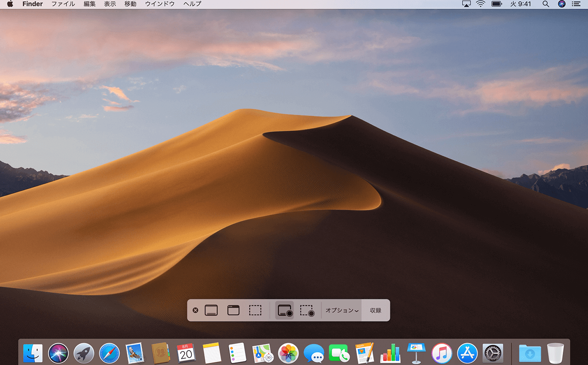Click the clock showing 火 9:41
Screen dimensions: 588x365
(x=522, y=4)
